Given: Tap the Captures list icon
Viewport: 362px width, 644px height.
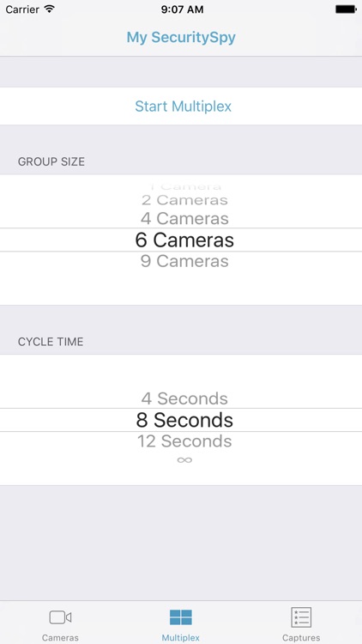Looking at the screenshot, I should click(301, 617).
